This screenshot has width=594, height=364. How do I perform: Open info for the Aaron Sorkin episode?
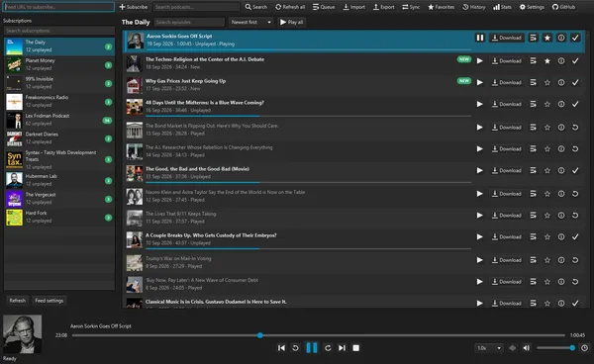561,38
